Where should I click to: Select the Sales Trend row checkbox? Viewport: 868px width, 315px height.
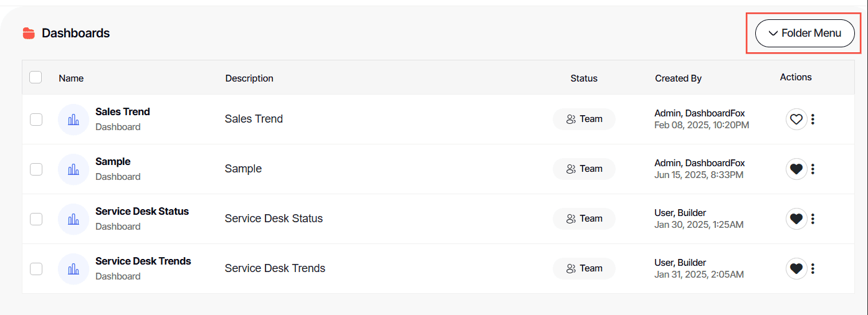[36, 119]
